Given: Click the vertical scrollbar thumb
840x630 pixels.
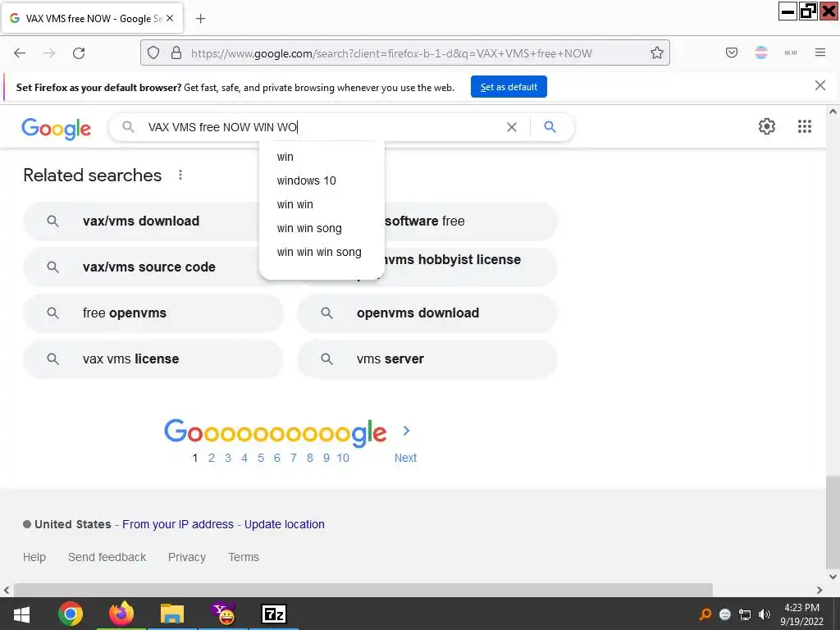Looking at the screenshot, I should point(833,523).
